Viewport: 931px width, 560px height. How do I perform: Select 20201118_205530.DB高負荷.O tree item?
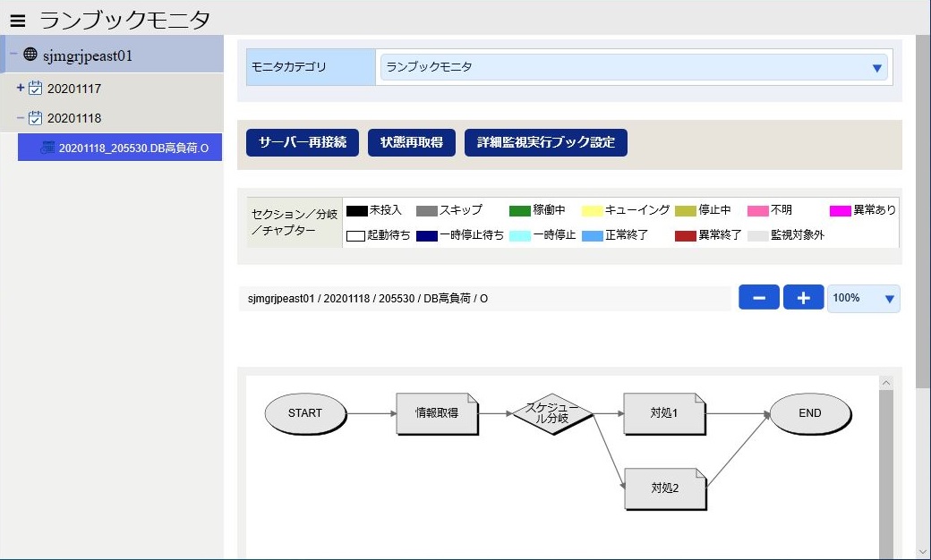click(x=120, y=148)
